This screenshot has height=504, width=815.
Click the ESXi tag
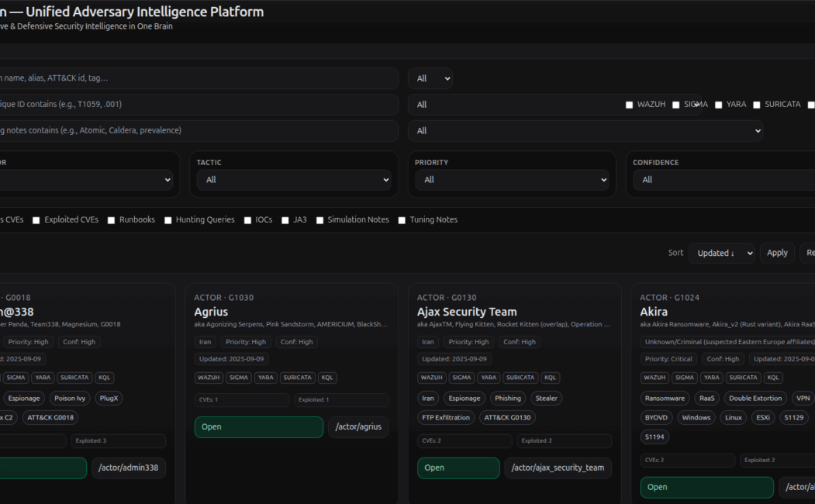[x=763, y=418]
